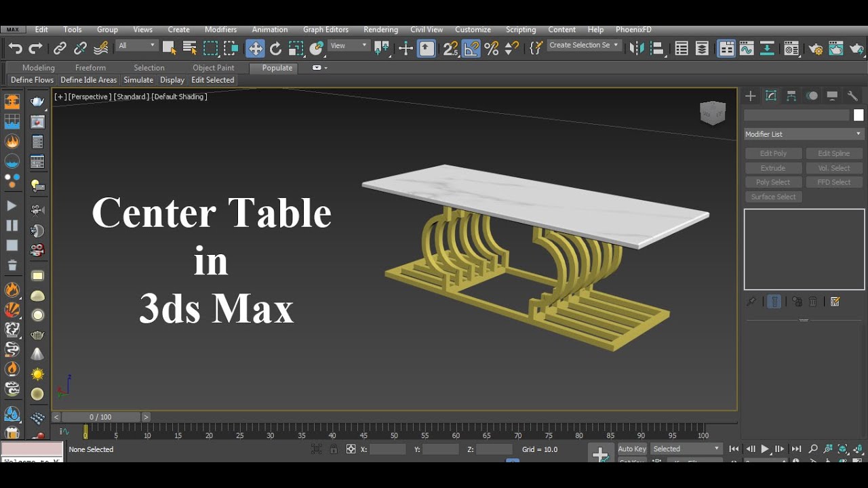
Task: Click the Edit Poly modifier button
Action: [x=773, y=154]
